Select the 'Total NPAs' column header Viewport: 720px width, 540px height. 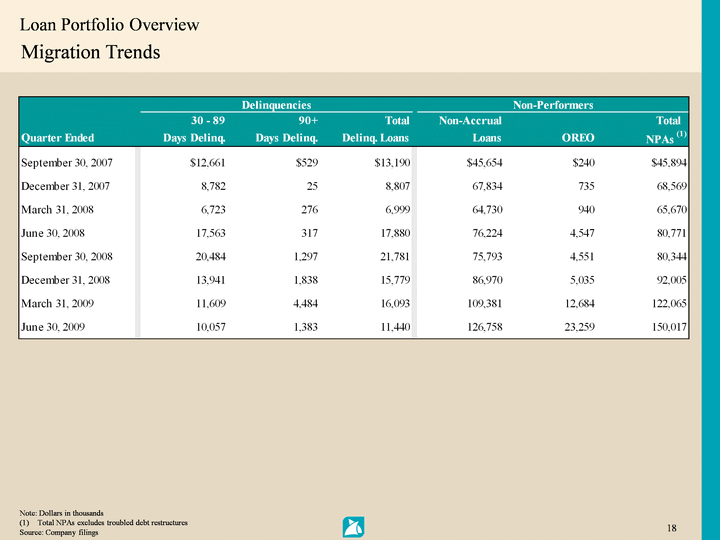tap(667, 129)
